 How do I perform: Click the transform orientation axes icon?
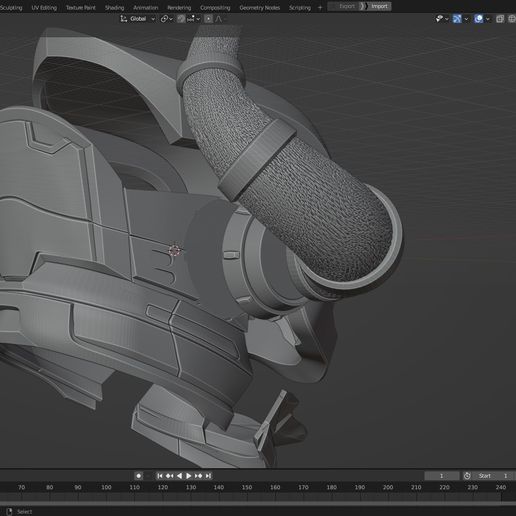[x=124, y=19]
